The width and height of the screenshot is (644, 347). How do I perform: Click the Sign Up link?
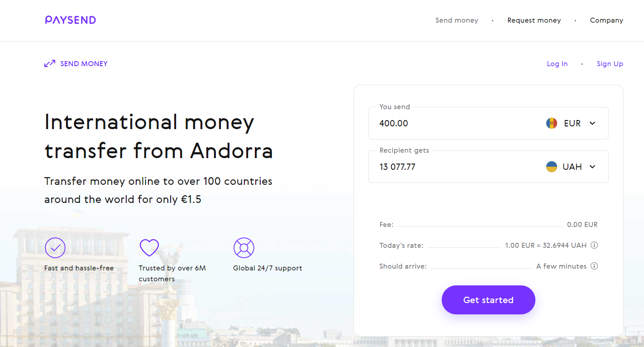pos(610,64)
